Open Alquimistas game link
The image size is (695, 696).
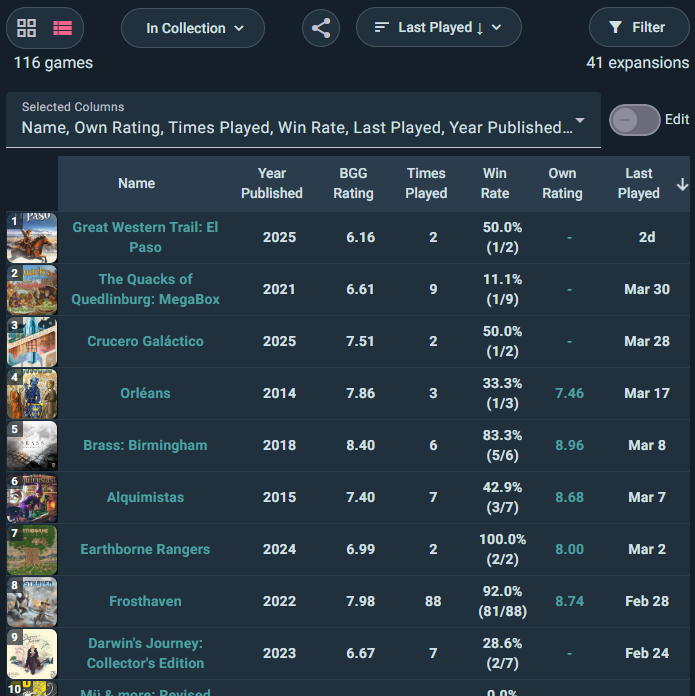click(145, 497)
